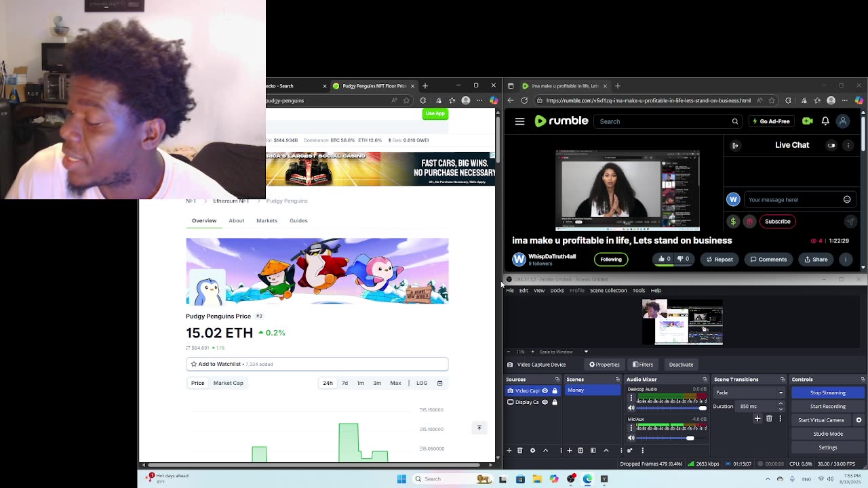Click Stop Streaming button
This screenshot has height=488, width=868.
point(827,392)
